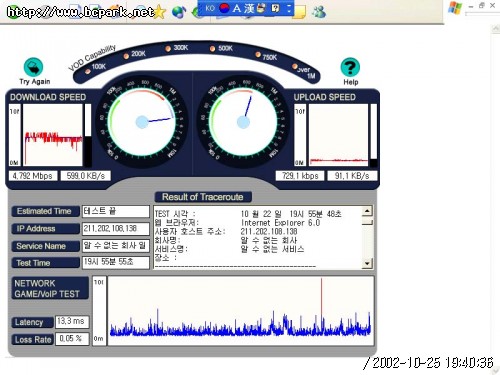This screenshot has width=500, height=375.
Task: Click the DOWNLOAD SPEED heading
Action: click(x=48, y=97)
